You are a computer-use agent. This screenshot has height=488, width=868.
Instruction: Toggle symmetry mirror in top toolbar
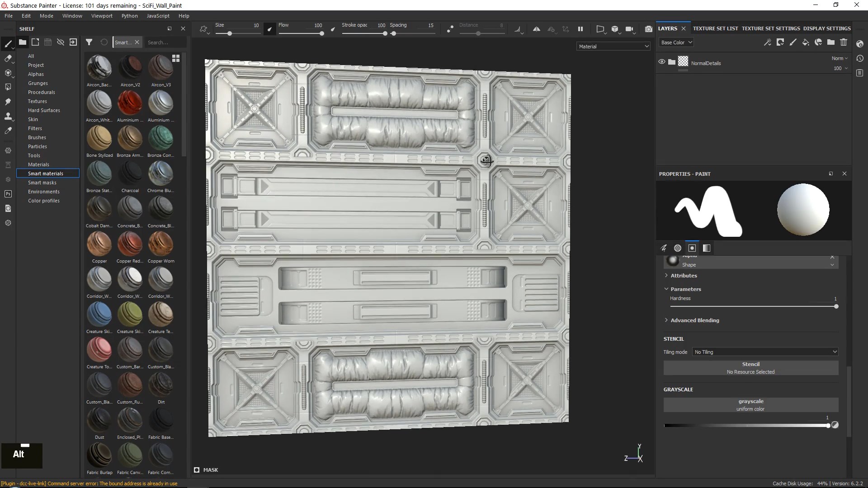click(537, 29)
